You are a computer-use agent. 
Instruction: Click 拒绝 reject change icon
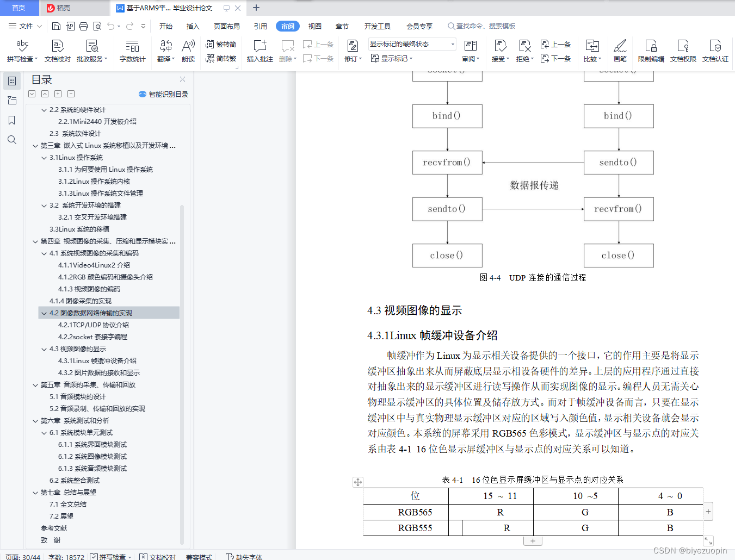coord(525,51)
